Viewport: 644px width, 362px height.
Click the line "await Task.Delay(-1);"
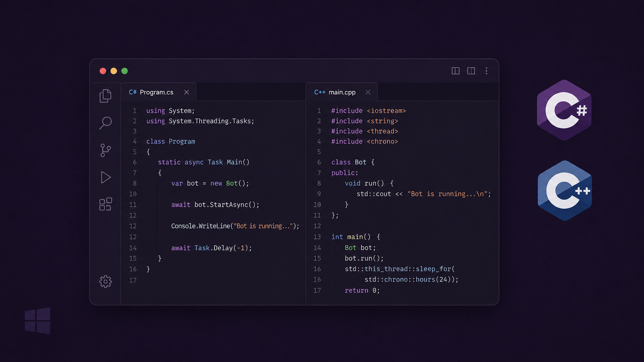(x=211, y=248)
